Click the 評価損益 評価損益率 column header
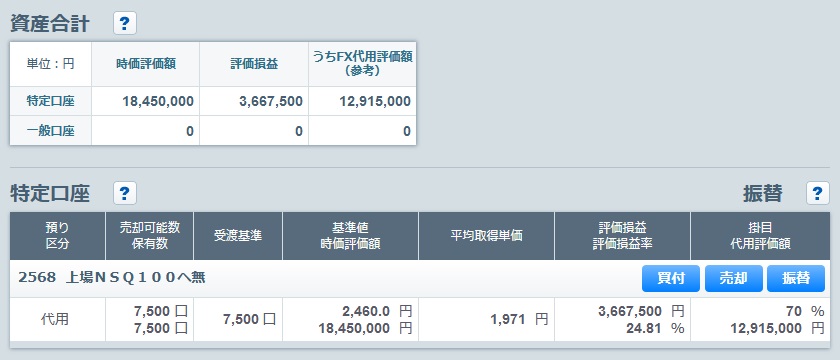This screenshot has height=360, width=840. [622, 236]
